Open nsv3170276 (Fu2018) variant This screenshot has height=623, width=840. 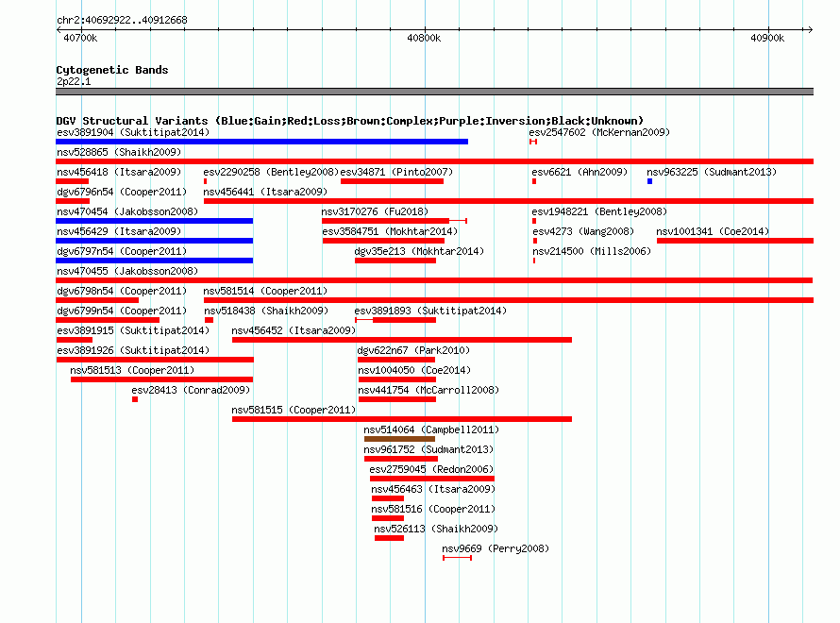coord(375,211)
